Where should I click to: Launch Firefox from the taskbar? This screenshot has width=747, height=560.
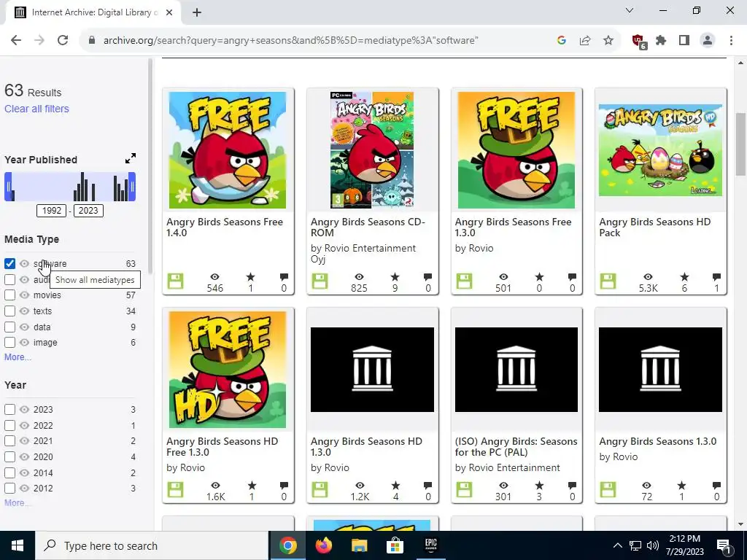click(x=324, y=545)
